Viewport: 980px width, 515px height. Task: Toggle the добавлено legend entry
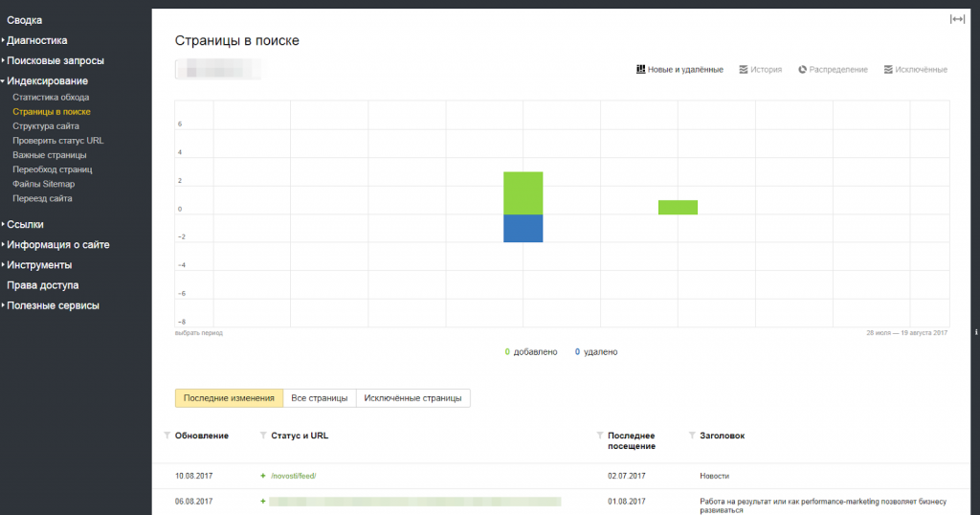click(x=530, y=352)
